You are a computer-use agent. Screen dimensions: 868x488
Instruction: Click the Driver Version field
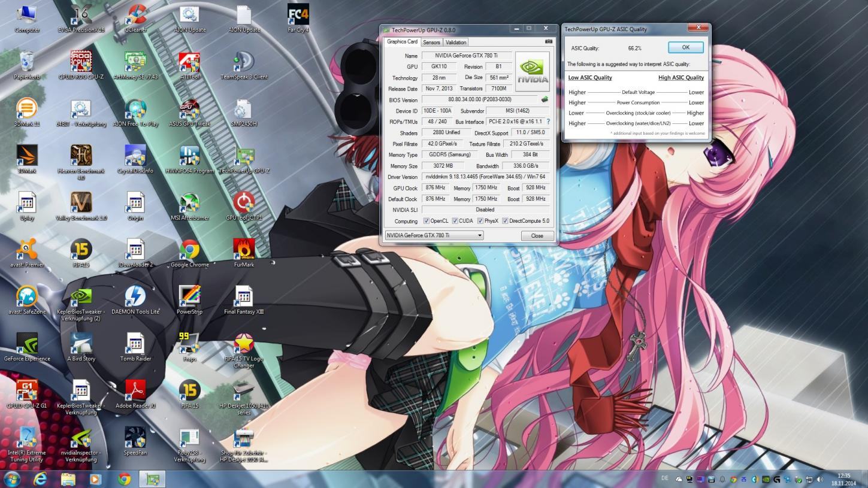[x=485, y=177]
